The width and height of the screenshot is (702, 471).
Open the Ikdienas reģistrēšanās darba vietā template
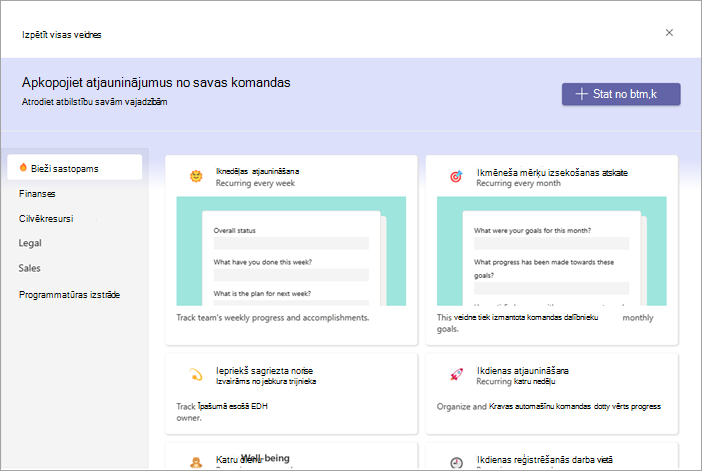tap(544, 460)
